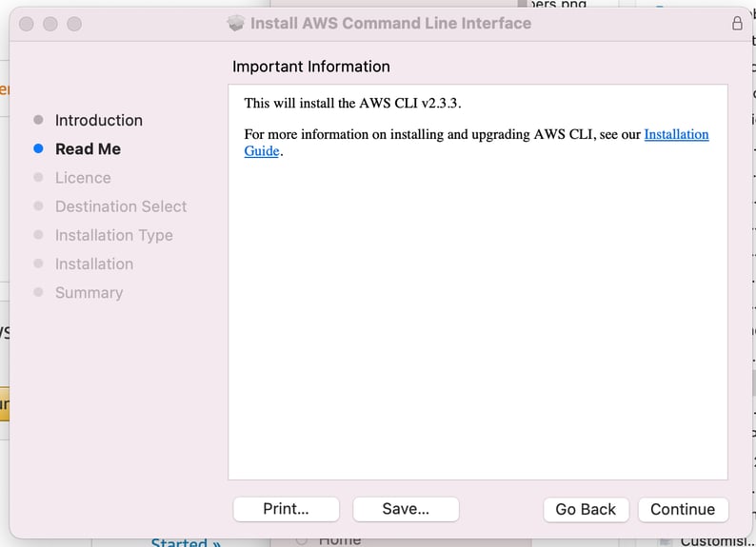Click the lock icon in the title bar
The image size is (756, 547).
[737, 24]
